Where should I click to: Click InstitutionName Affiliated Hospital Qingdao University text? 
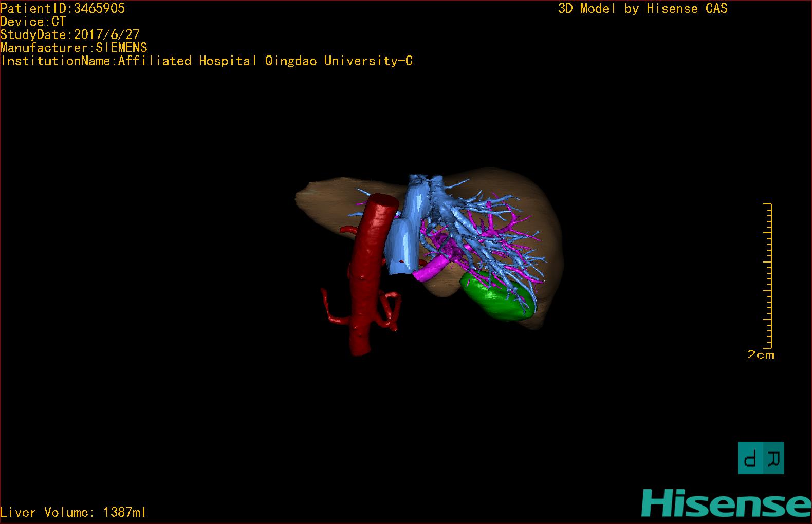pos(207,61)
